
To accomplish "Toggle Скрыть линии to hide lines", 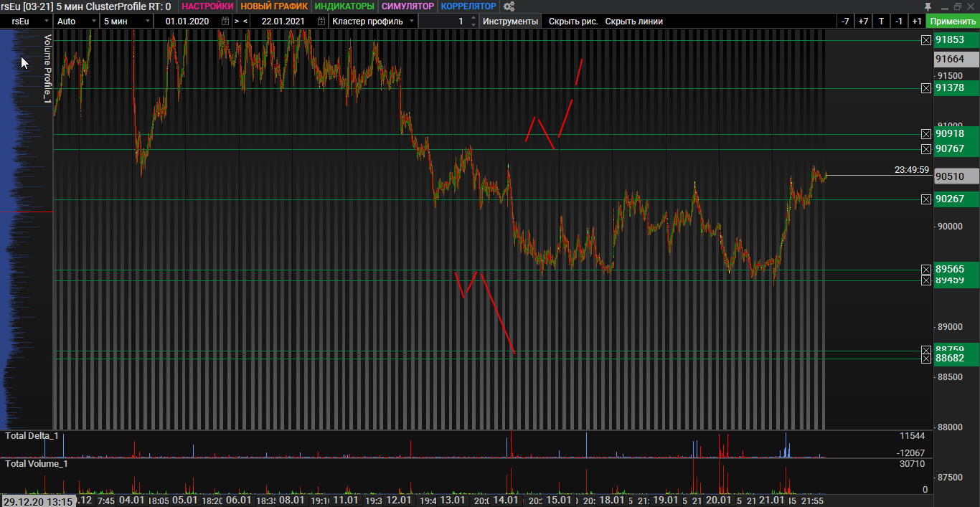I will (x=634, y=22).
